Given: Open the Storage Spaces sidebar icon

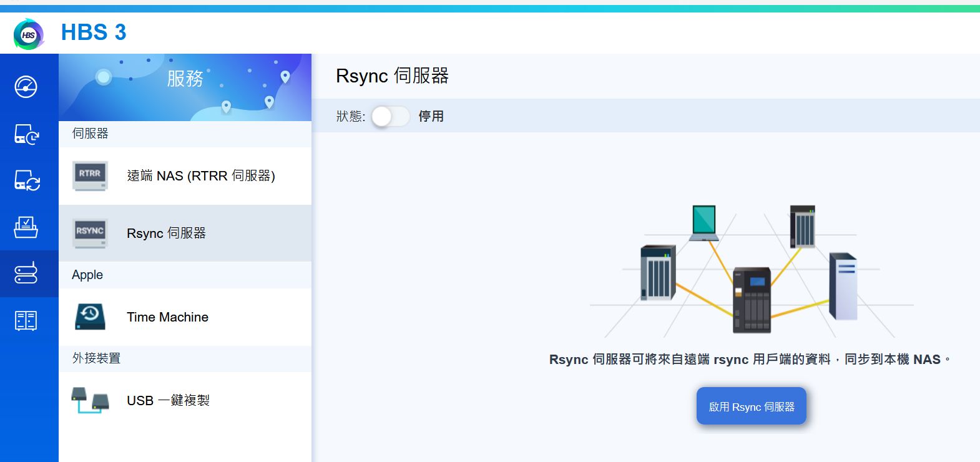Looking at the screenshot, I should [x=26, y=320].
